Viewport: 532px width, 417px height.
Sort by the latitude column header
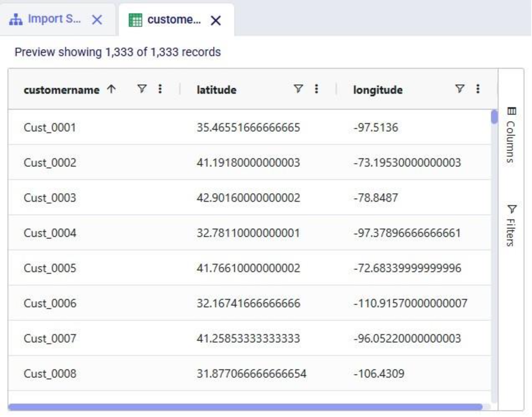click(216, 90)
